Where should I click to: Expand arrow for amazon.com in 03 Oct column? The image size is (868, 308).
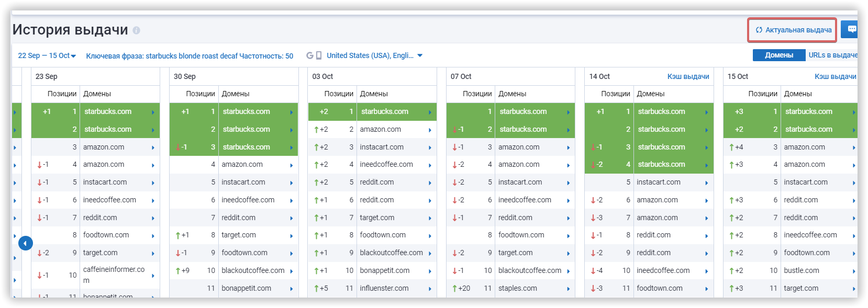coord(430,130)
